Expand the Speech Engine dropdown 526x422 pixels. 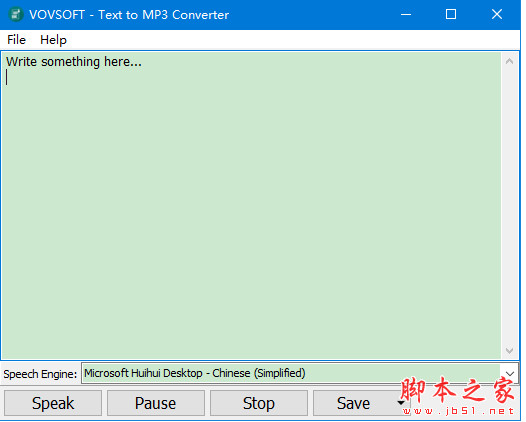click(510, 373)
